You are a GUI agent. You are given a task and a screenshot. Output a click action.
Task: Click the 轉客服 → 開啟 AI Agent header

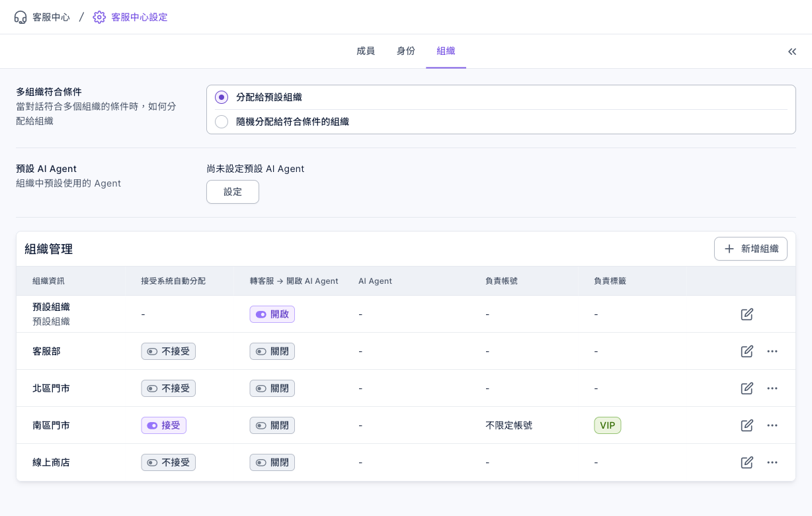[294, 281]
